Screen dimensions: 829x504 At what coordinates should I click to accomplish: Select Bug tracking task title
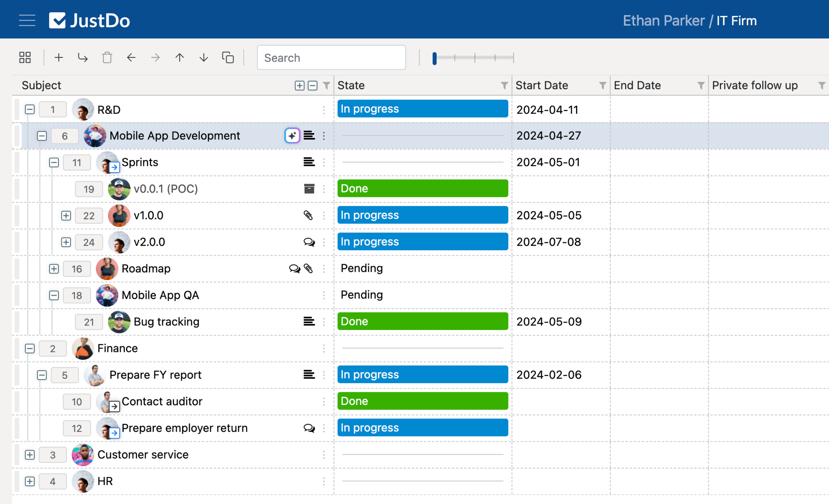point(167,322)
